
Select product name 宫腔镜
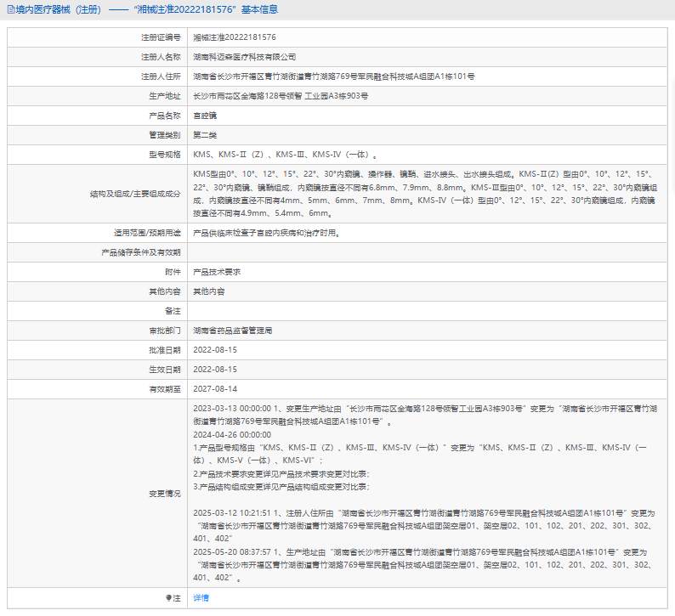coord(205,116)
